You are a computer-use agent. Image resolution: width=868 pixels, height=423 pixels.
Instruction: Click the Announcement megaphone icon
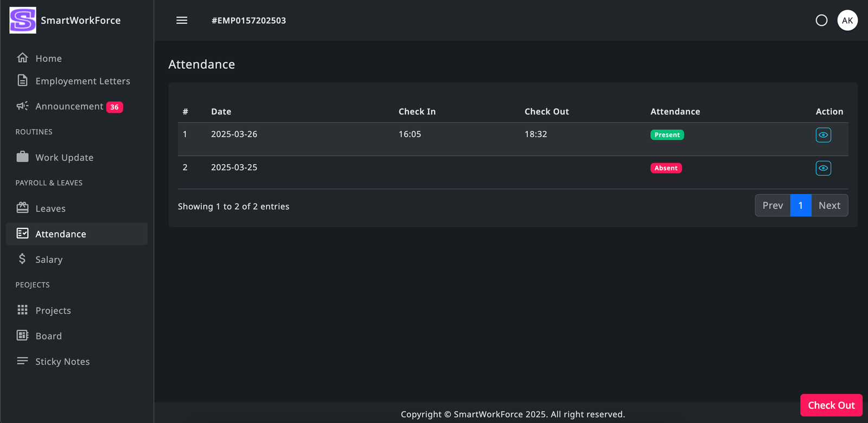(x=22, y=106)
